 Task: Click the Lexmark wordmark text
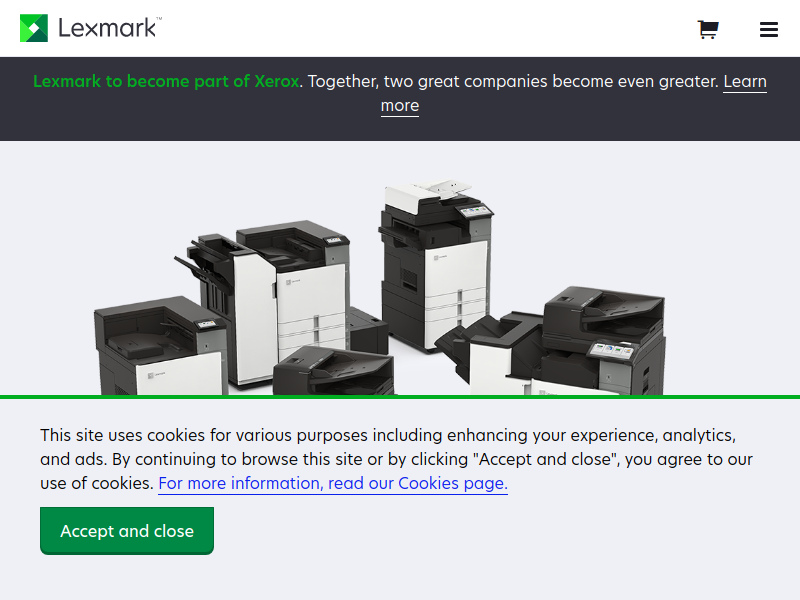pyautogui.click(x=110, y=28)
